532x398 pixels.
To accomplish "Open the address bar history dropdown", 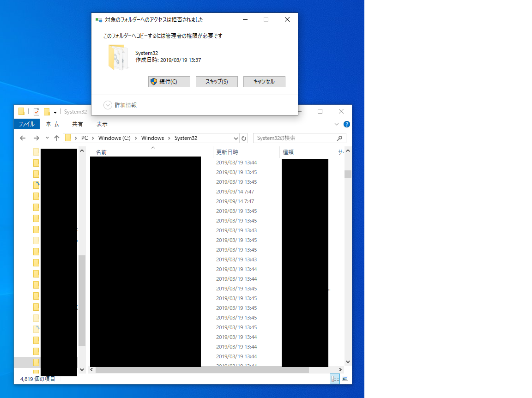I will [x=236, y=138].
